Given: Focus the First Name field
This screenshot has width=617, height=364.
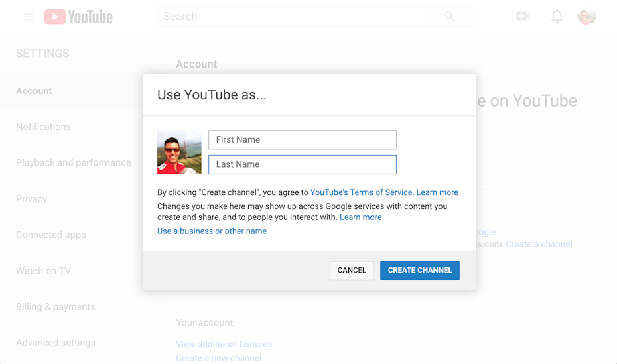Looking at the screenshot, I should tap(303, 140).
